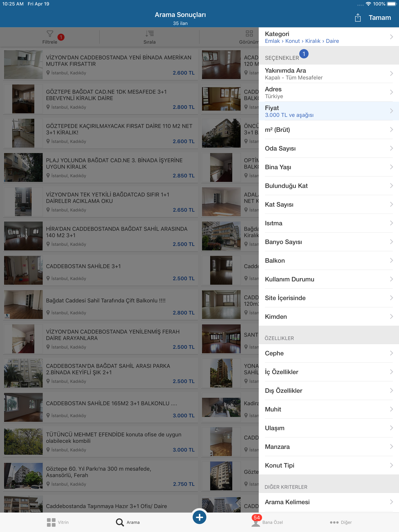This screenshot has height=532, width=399.
Task: Expand Bina Yaşı filter
Action: [x=329, y=167]
